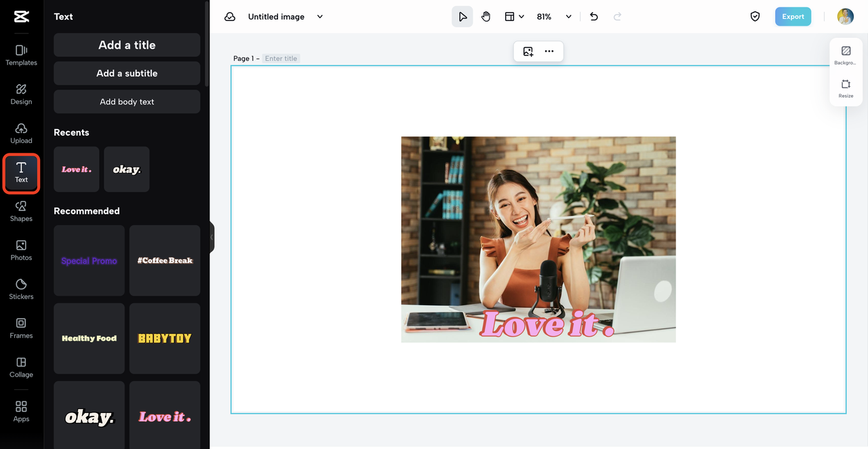Select the pink 'Love it.' text on canvas
This screenshot has width=868, height=449.
click(547, 324)
